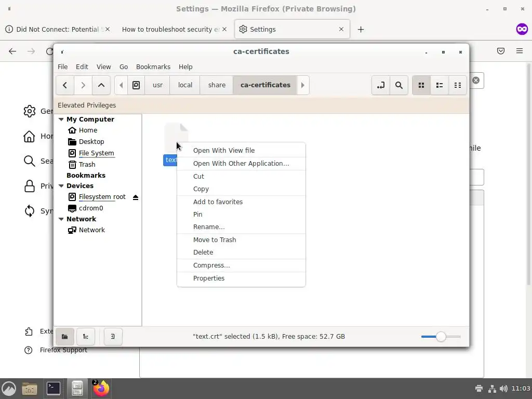This screenshot has height=399, width=532.
Task: Show tree view in sidebar
Action: coord(86,337)
